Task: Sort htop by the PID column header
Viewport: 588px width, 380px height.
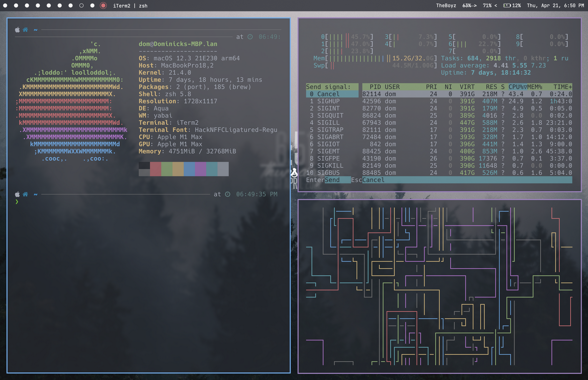Action: point(375,87)
